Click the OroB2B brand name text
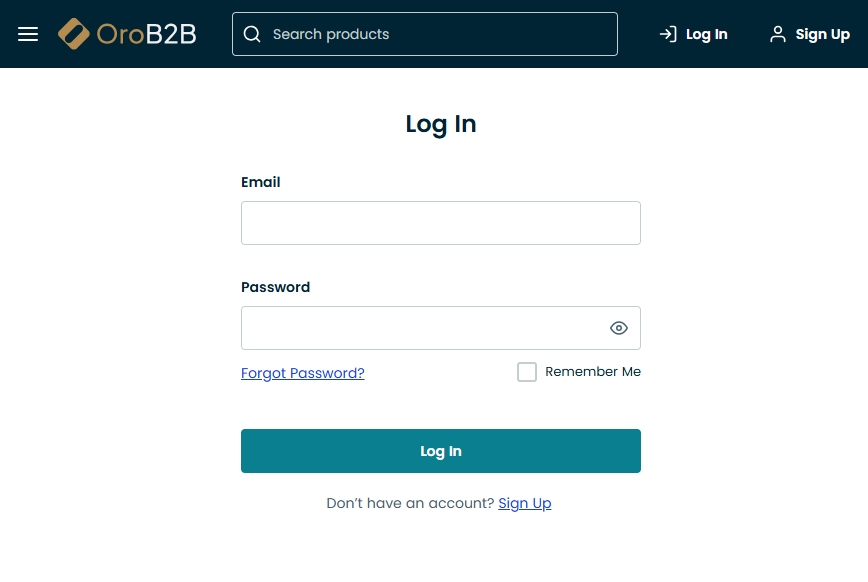868x582 pixels. coord(146,34)
